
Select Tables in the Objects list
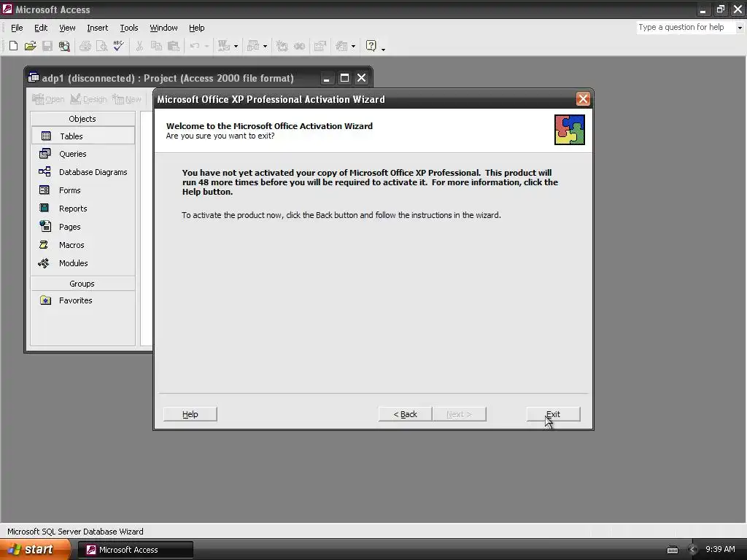[x=83, y=136]
